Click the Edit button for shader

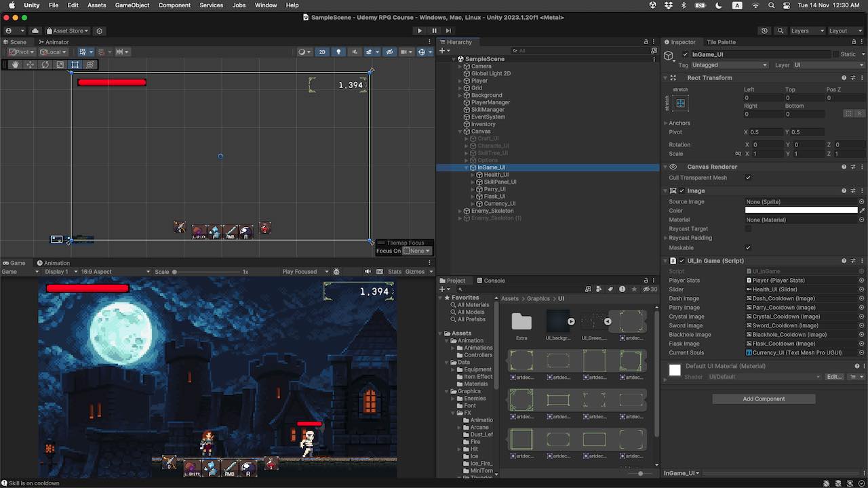[x=833, y=377]
